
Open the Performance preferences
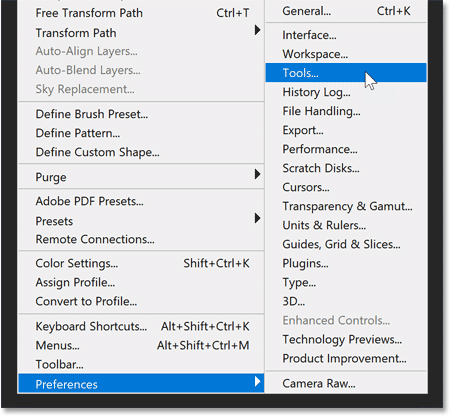click(346, 149)
